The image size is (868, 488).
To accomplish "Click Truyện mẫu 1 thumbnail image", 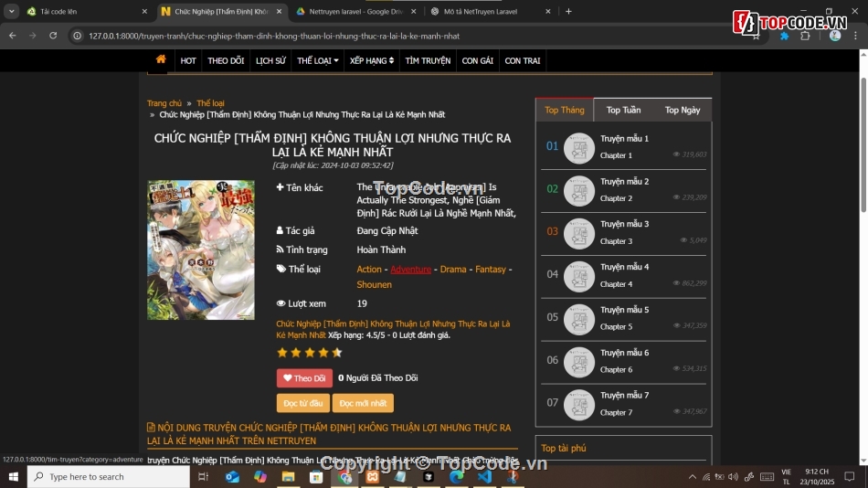I will (x=579, y=148).
